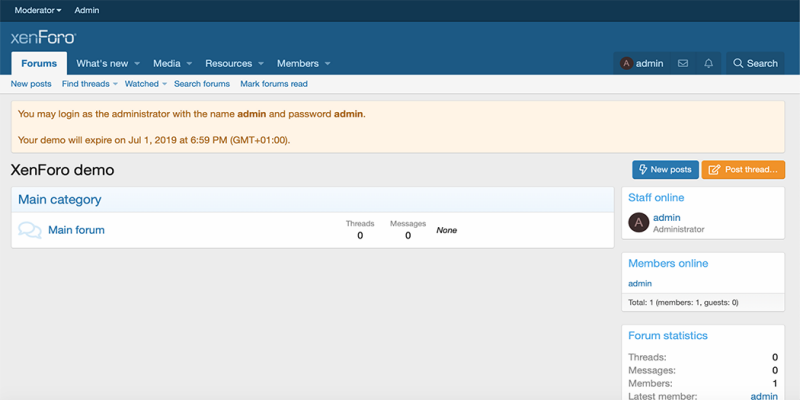Click the None last post text
Screen dimensions: 800x400
point(446,230)
